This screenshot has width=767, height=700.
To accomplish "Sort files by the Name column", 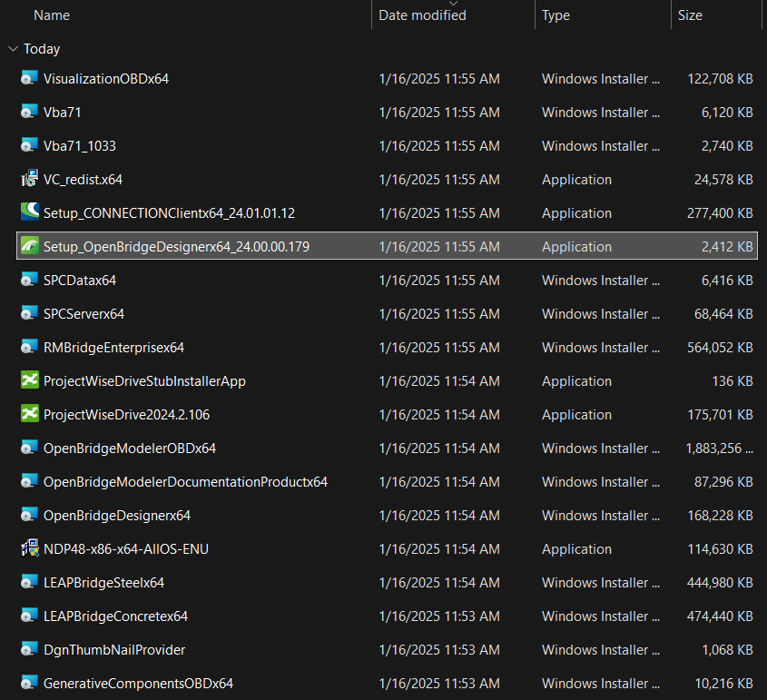I will 52,15.
